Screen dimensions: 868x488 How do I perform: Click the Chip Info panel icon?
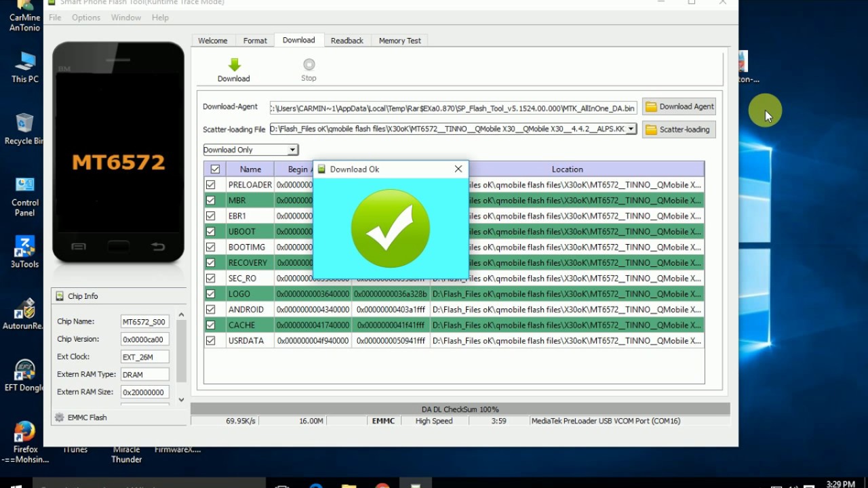[x=60, y=296]
